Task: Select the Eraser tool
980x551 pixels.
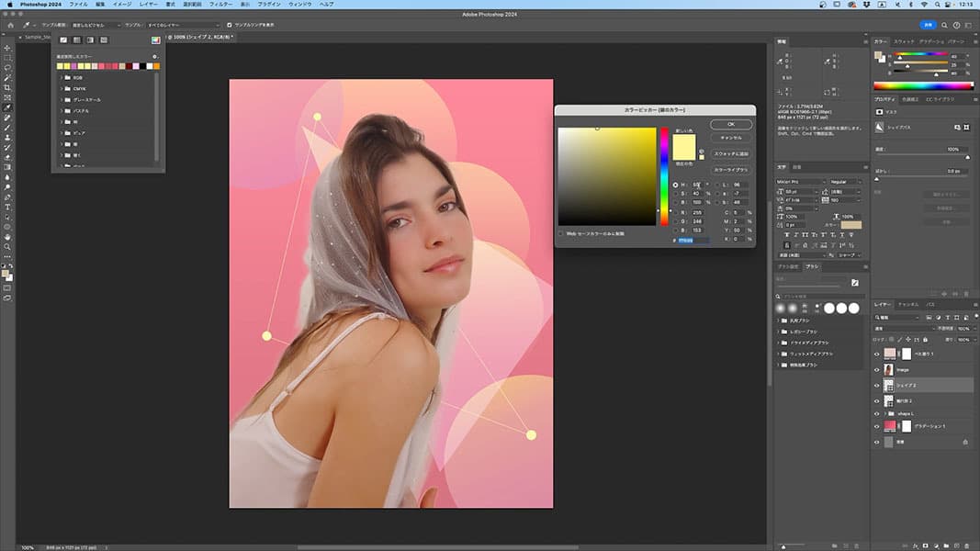Action: [x=7, y=157]
